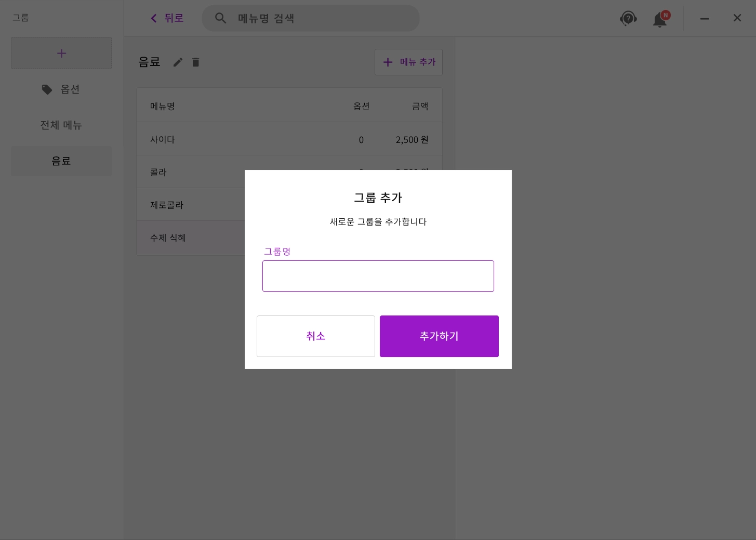This screenshot has width=756, height=540.
Task: Click the 금액 column header
Action: click(420, 106)
